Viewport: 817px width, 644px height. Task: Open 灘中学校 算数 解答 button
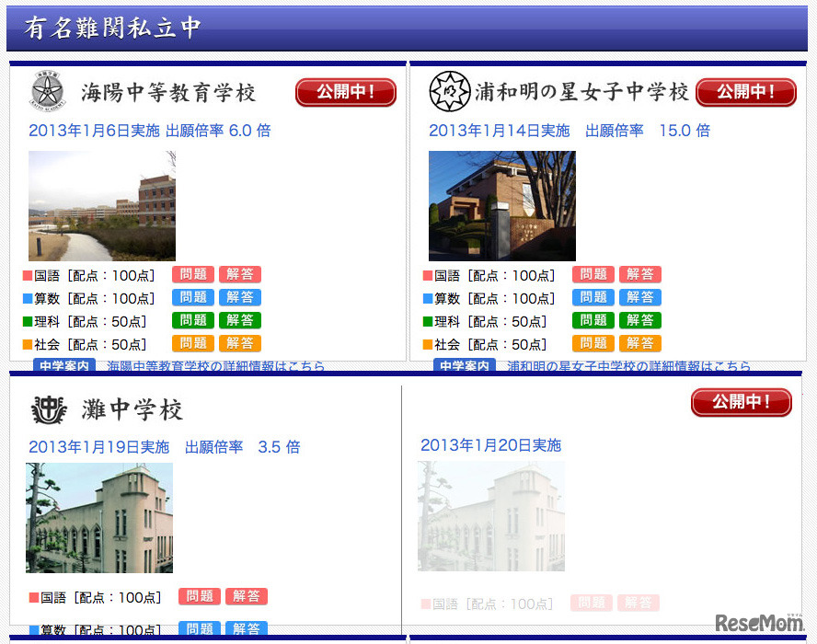coord(247,628)
